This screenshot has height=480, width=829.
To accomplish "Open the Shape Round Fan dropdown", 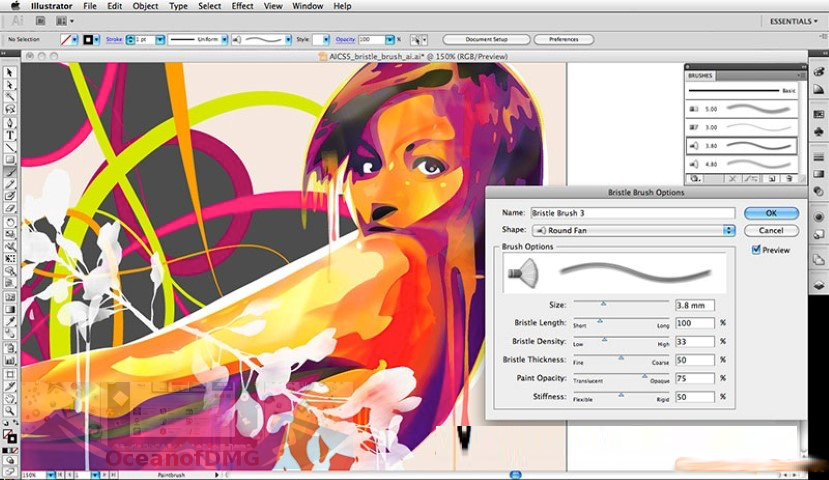I will tap(633, 230).
